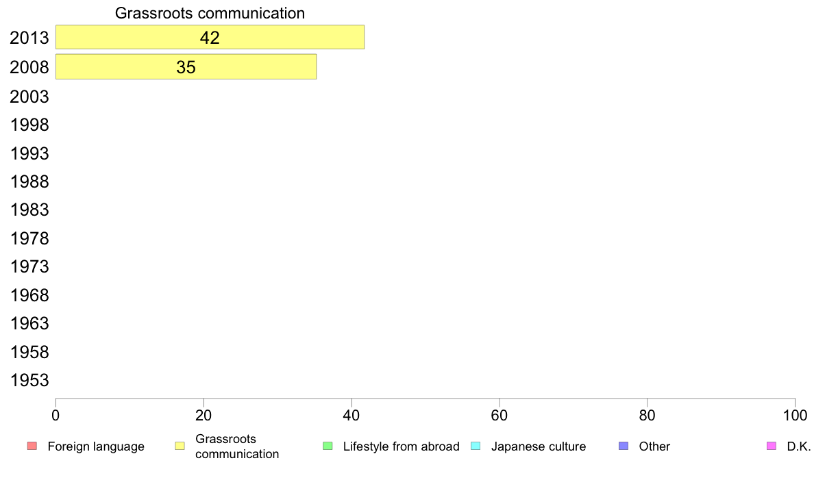Viewport: 814px width, 504px height.
Task: Click the 100 tick label on x-axis
Action: pyautogui.click(x=795, y=415)
